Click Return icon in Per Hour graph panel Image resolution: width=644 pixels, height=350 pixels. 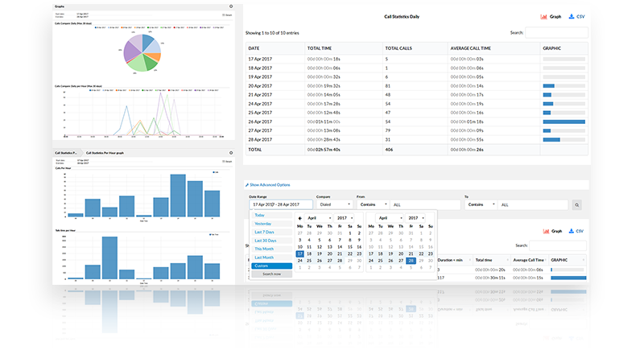click(x=227, y=162)
